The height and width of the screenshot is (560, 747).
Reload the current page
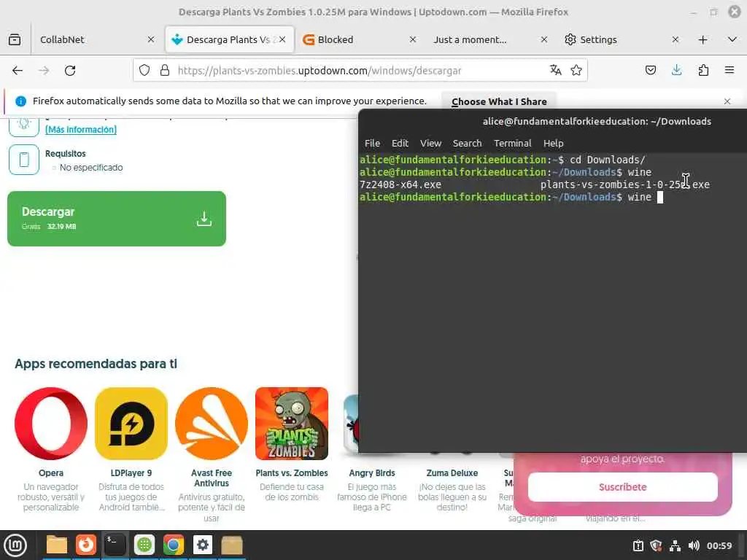(x=70, y=71)
